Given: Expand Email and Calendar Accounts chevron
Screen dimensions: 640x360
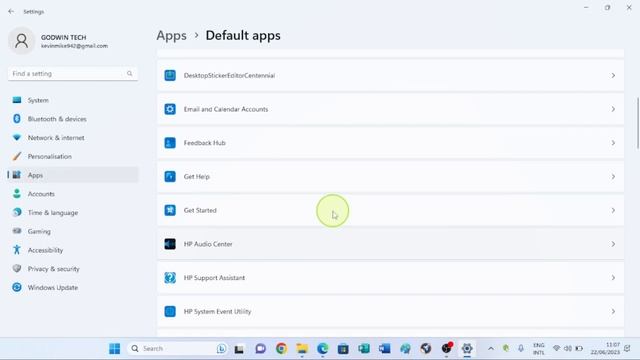Looking at the screenshot, I should [613, 109].
